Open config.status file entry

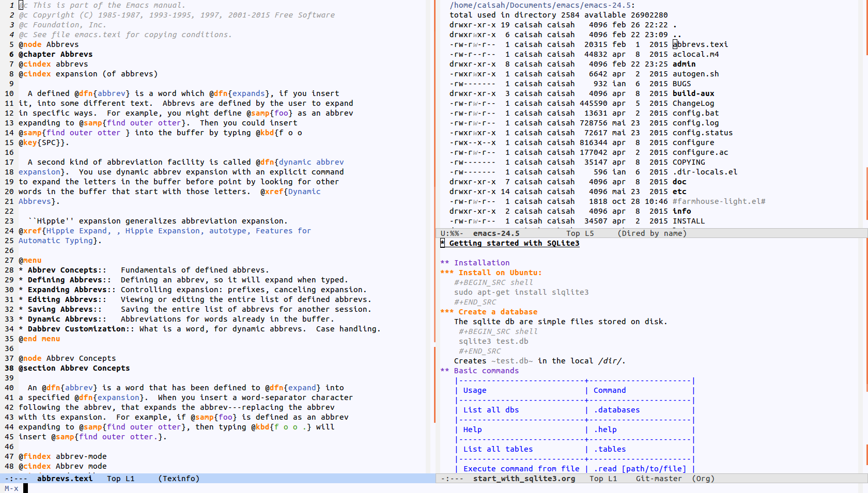click(x=703, y=133)
